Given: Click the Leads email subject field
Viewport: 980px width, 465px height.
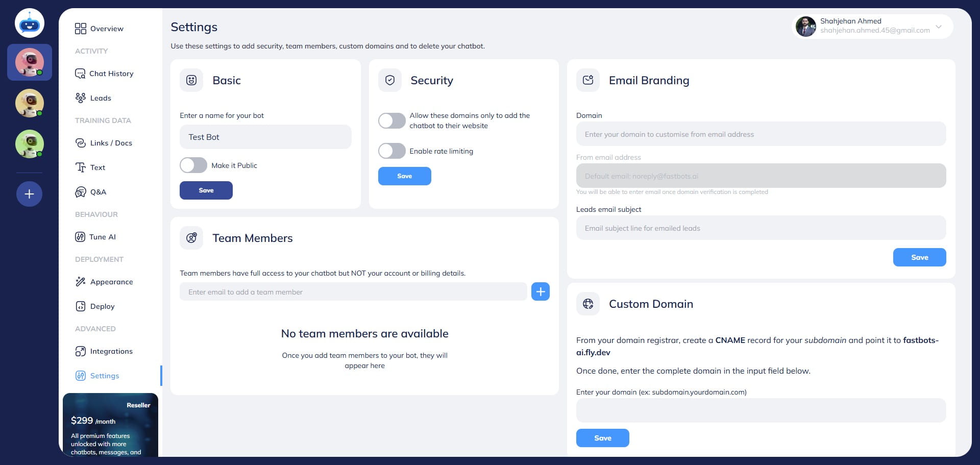Looking at the screenshot, I should coord(761,228).
